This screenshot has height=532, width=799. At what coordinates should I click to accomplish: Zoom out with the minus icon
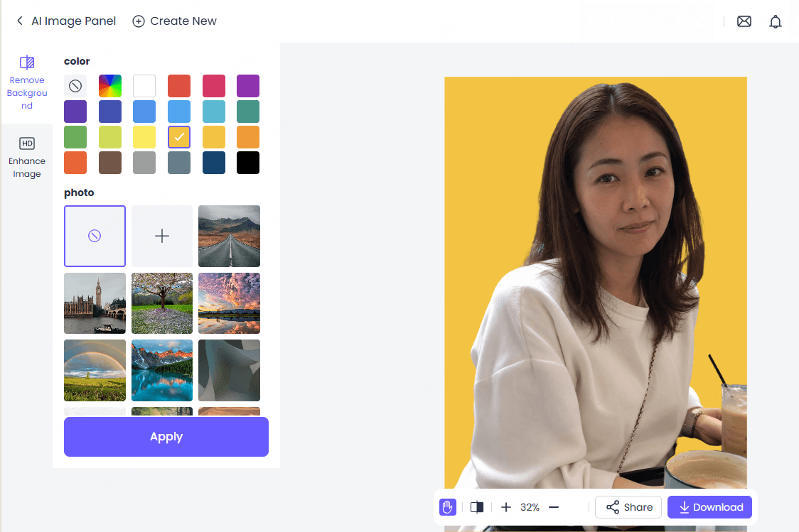(554, 507)
